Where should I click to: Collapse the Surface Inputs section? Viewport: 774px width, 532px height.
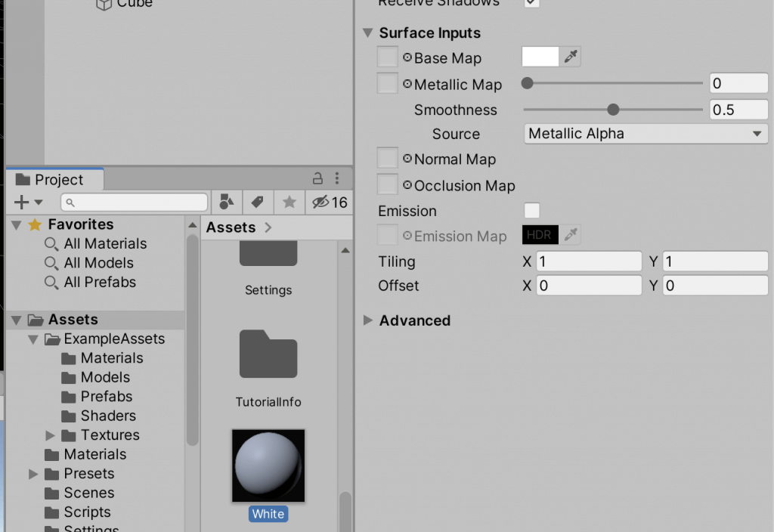(x=368, y=33)
